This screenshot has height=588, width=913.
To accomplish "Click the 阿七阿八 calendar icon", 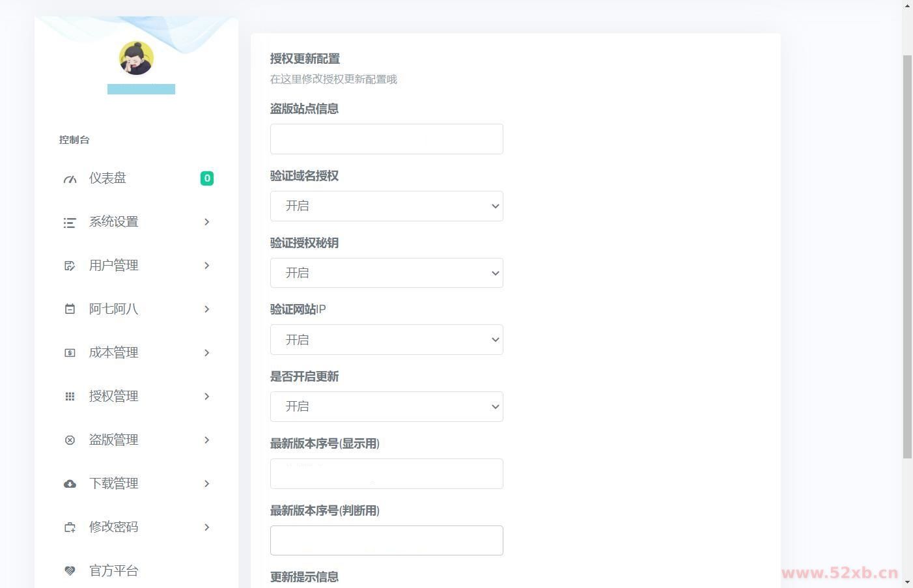I will [x=70, y=309].
